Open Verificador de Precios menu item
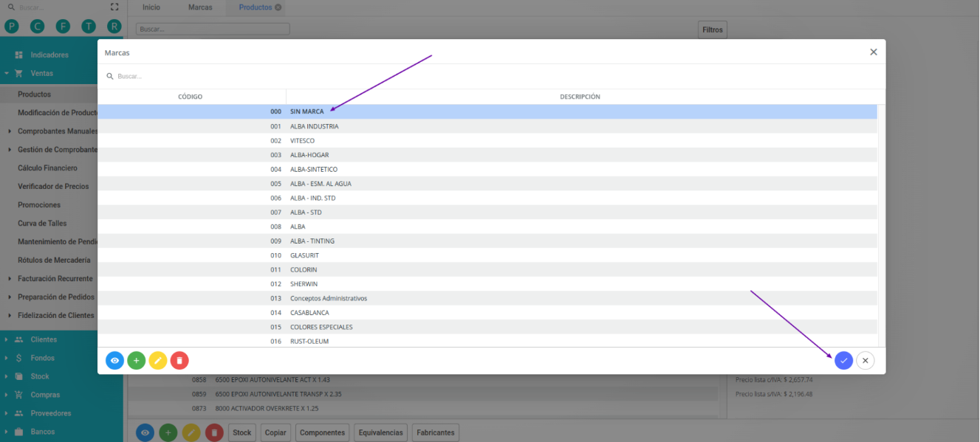Image resolution: width=980 pixels, height=442 pixels. pyautogui.click(x=53, y=187)
